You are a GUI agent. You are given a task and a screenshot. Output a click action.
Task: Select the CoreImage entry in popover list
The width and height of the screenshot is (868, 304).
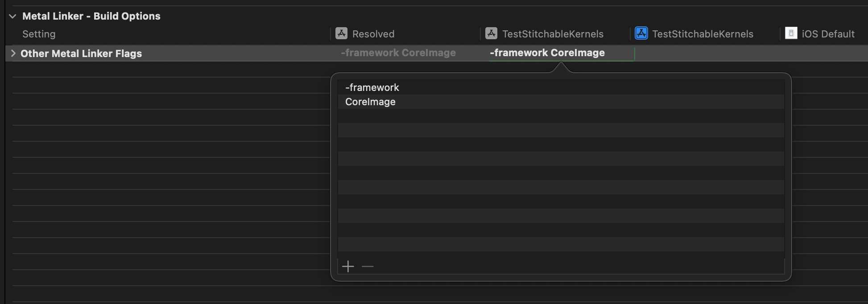click(561, 102)
